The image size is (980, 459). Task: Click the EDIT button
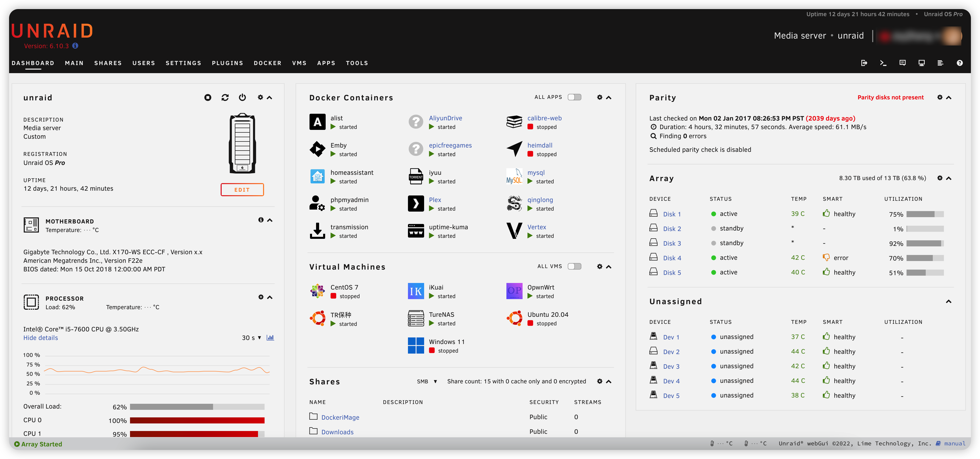click(242, 190)
